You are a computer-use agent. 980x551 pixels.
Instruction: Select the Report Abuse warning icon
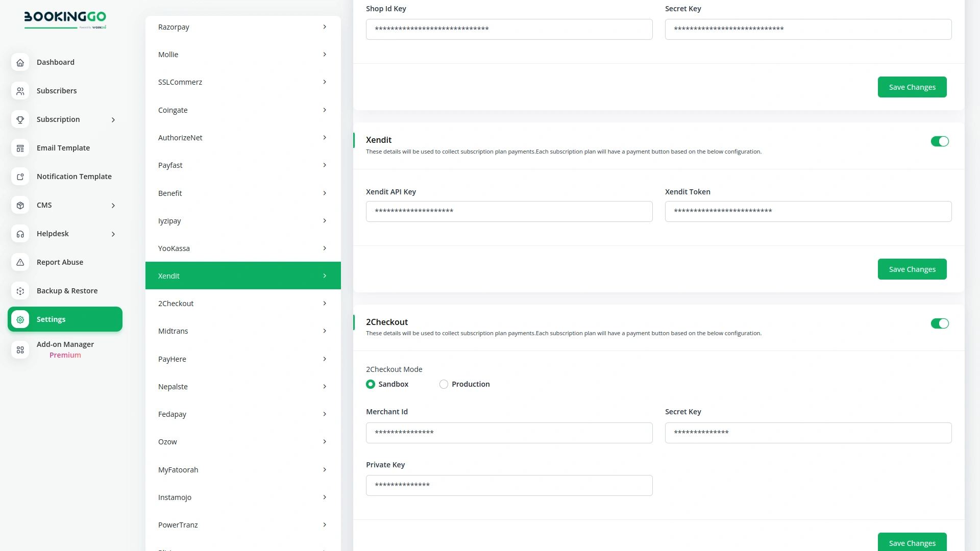[20, 262]
